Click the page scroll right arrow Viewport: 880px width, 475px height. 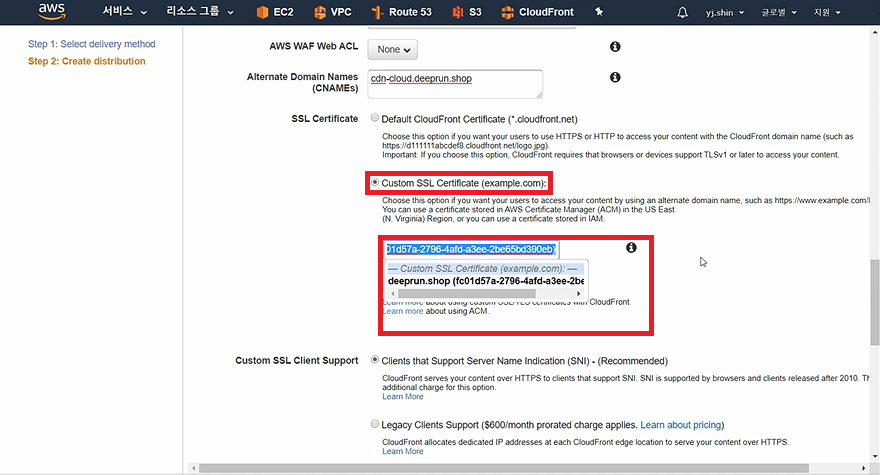pos(864,468)
